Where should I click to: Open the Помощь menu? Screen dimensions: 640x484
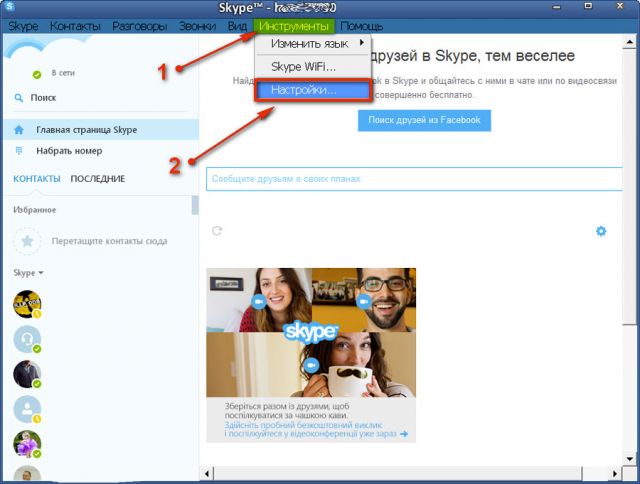(362, 26)
